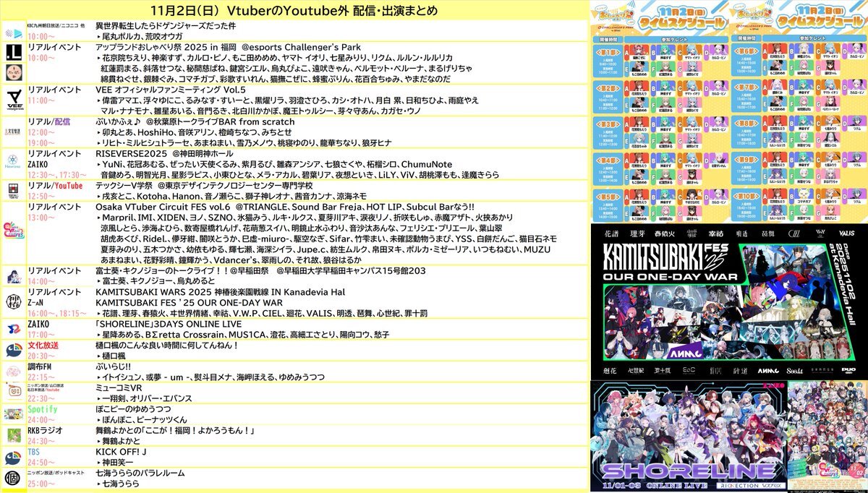Click the logo icon for the ぶいかふぇ row
Image resolution: width=868 pixels, height=493 pixels.
pyautogui.click(x=13, y=132)
